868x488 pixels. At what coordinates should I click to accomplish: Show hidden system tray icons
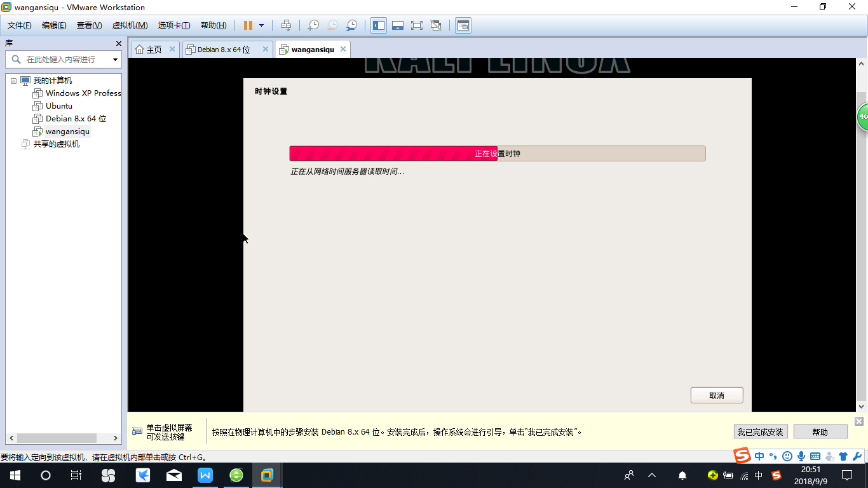tap(652, 475)
